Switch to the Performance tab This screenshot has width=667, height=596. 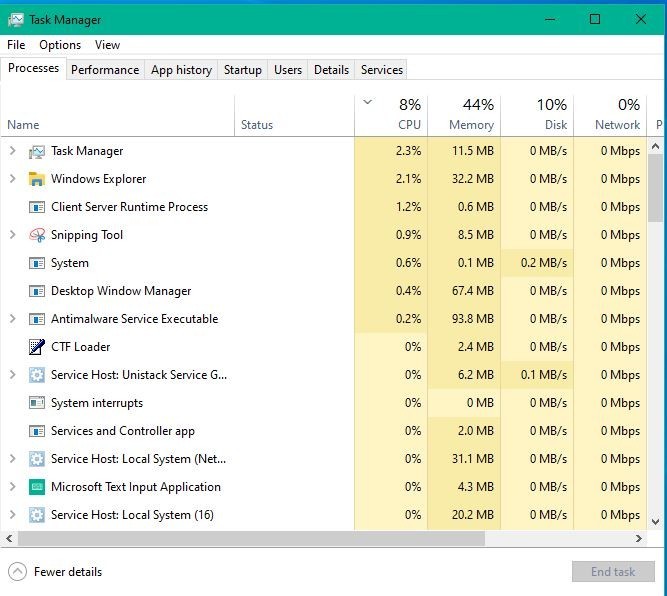point(105,70)
